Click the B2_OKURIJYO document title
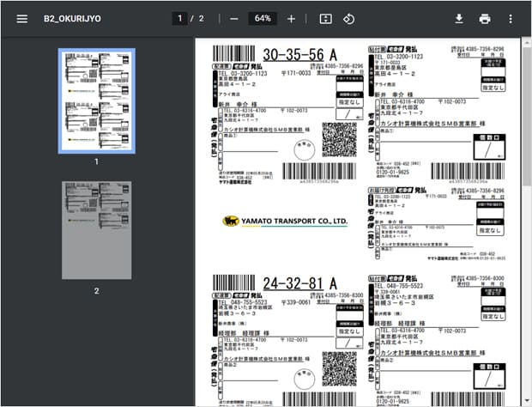 tap(72, 19)
